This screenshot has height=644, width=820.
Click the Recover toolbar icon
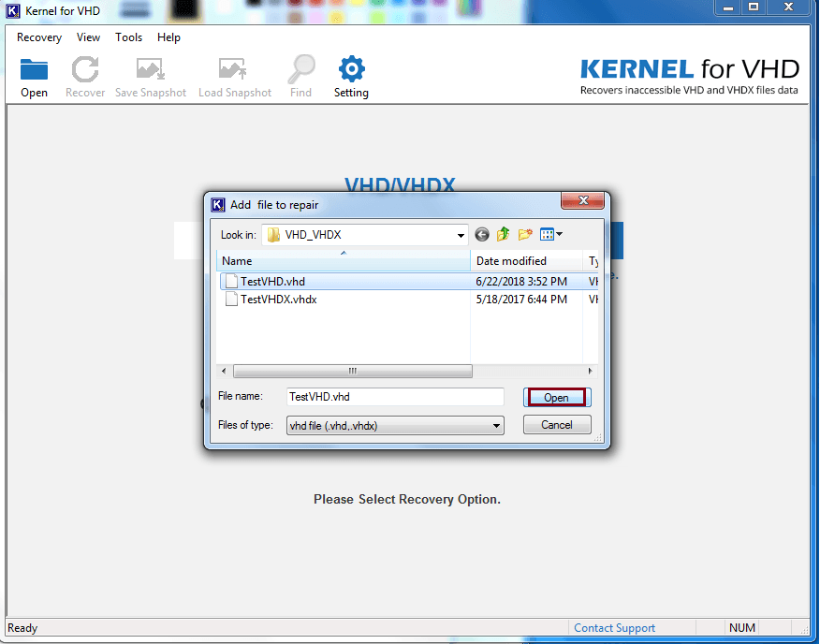(85, 69)
